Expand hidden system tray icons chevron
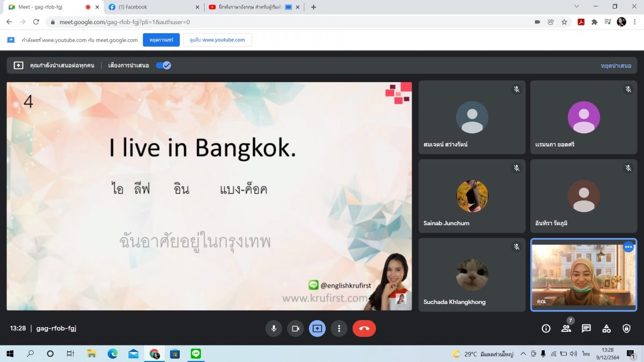644x362 pixels. [523, 354]
